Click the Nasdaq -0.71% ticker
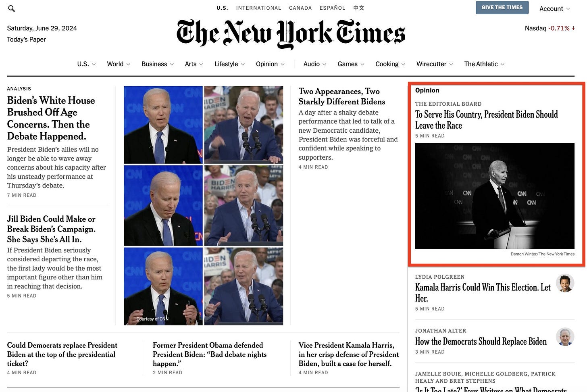Screen dimensions: 587x392 [x=550, y=28]
